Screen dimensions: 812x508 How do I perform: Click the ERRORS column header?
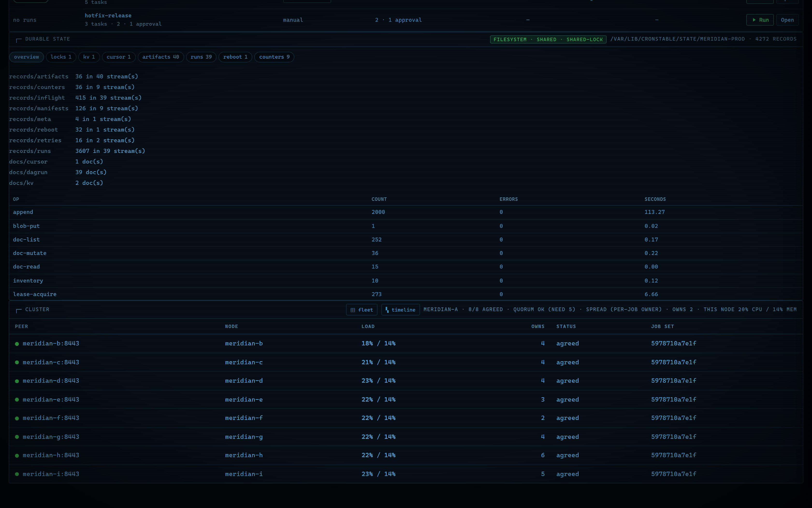coord(508,199)
